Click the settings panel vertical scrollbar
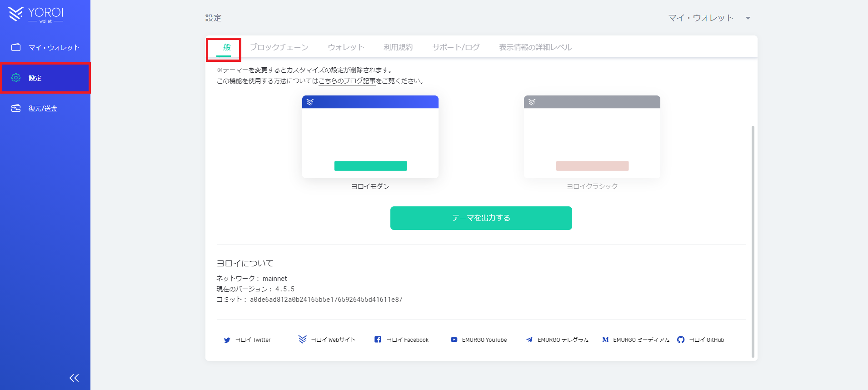The height and width of the screenshot is (390, 868). (753, 241)
